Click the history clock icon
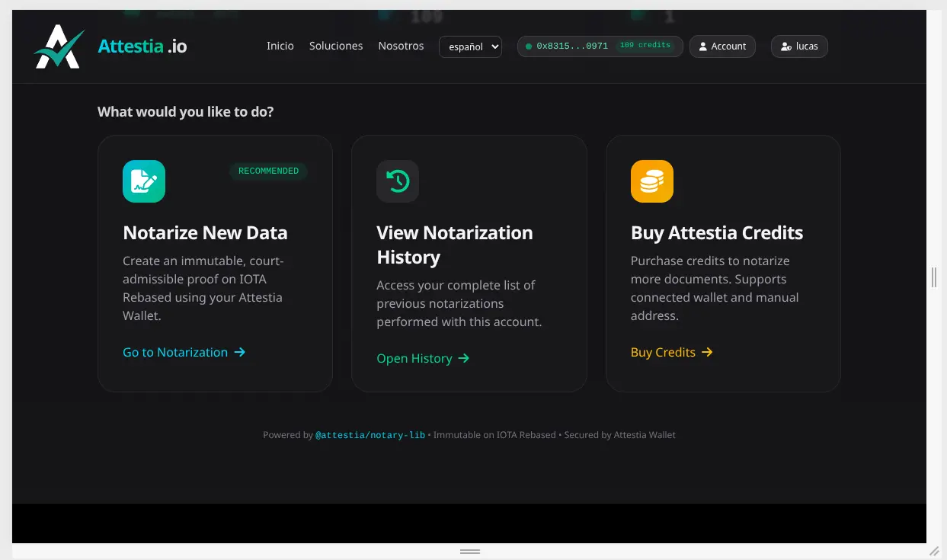The image size is (947, 560). coord(398,181)
